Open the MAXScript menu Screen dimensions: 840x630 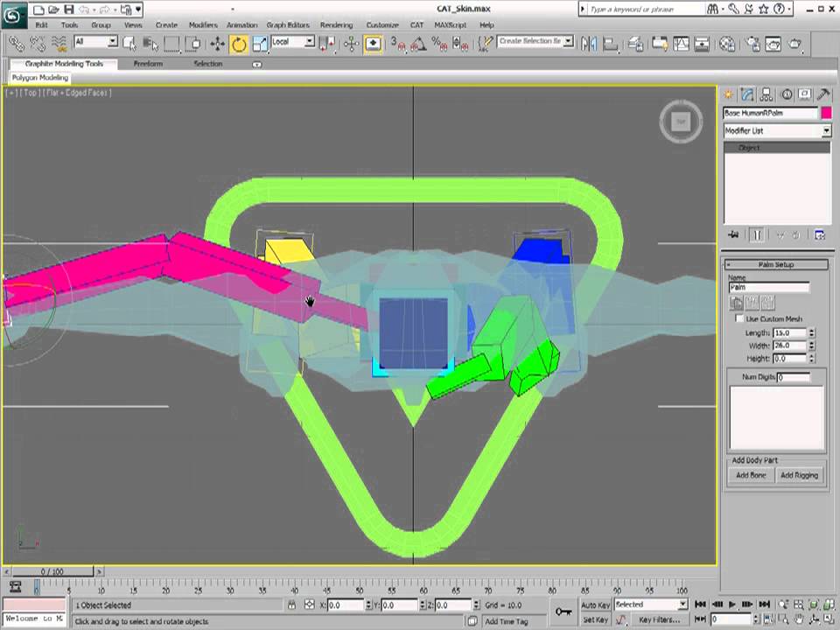[450, 24]
